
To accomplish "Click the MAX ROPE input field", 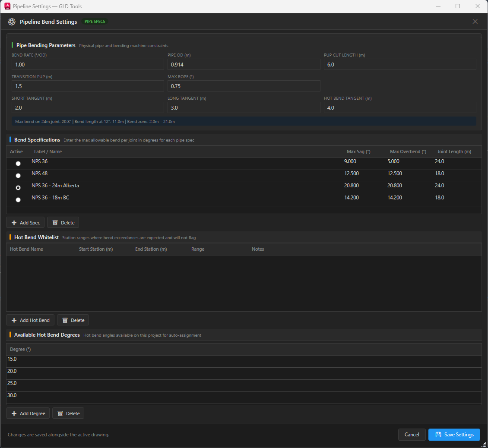I will [x=244, y=86].
